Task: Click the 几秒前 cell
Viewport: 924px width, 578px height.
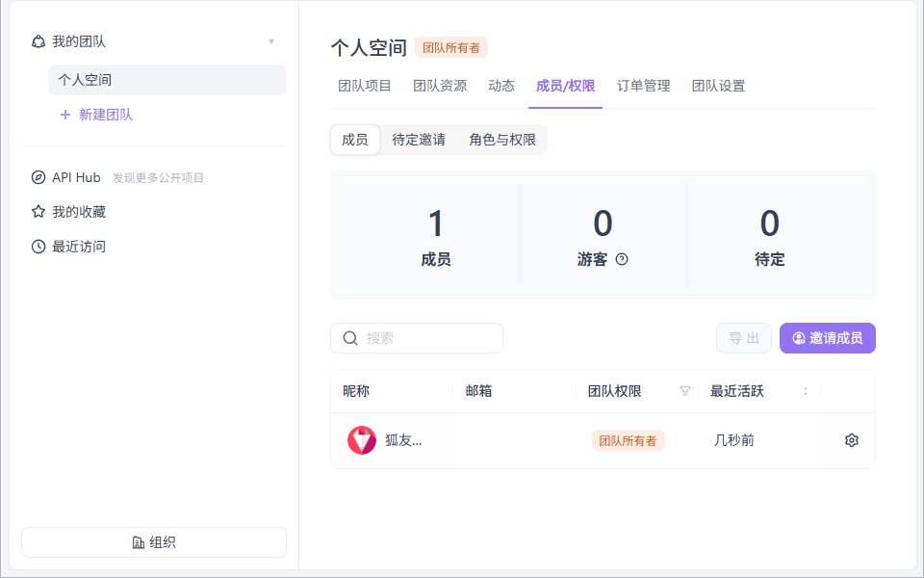Action: [x=734, y=440]
